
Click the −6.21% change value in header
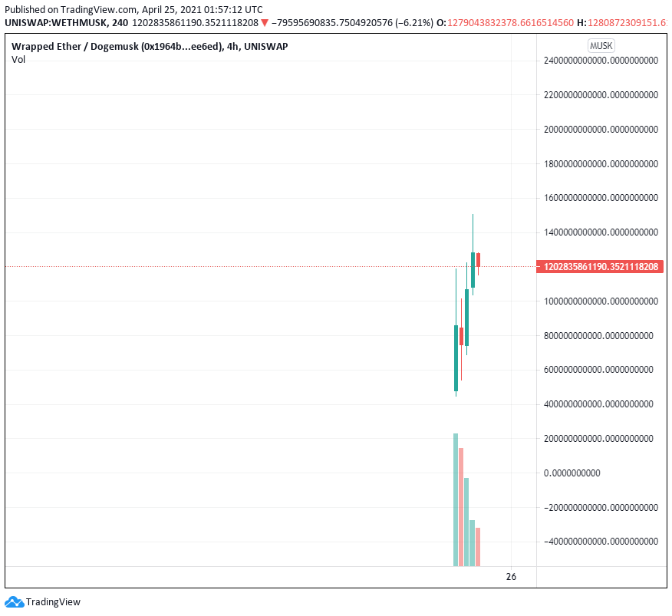pyautogui.click(x=414, y=23)
